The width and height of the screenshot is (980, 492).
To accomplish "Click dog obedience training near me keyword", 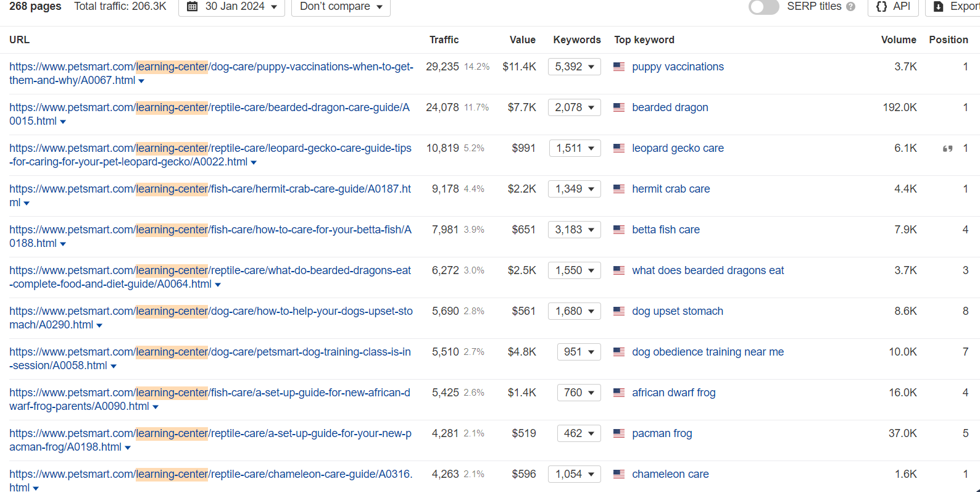I will 708,352.
